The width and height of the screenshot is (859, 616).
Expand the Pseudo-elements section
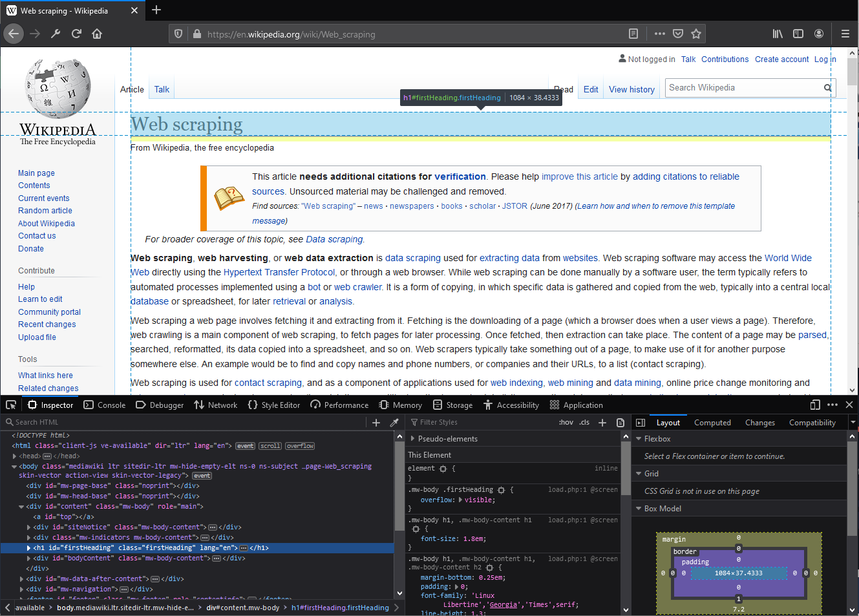coord(412,438)
